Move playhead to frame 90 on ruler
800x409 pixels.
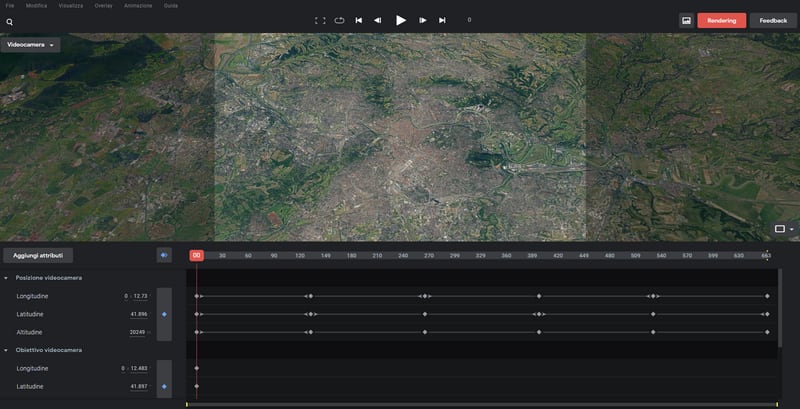[x=274, y=255]
